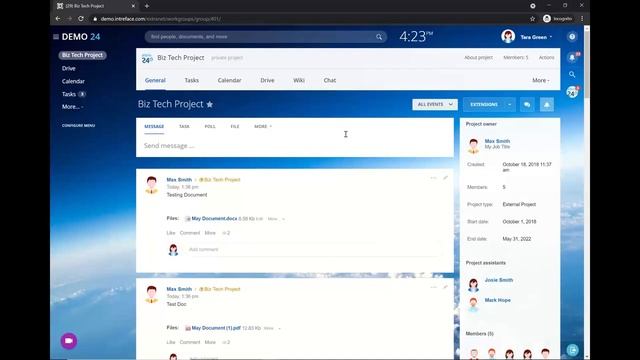Screen dimensions: 640x360
Task: Expand the EXTENSIONS arrow dropdown
Action: tap(509, 104)
